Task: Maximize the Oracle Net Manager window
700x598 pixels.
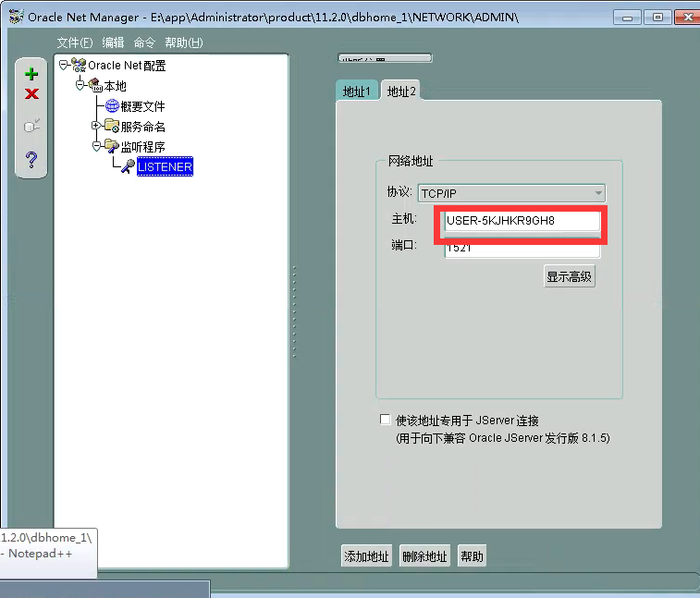Action: click(x=657, y=18)
